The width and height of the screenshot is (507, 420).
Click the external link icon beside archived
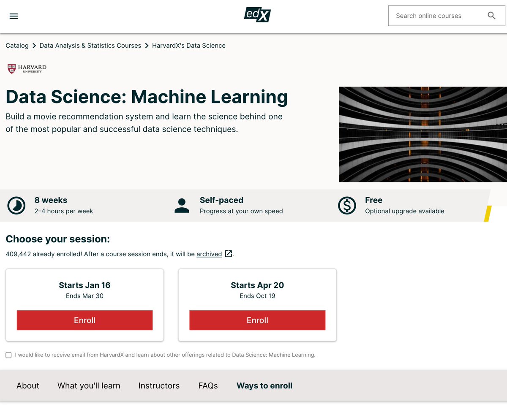click(x=228, y=254)
